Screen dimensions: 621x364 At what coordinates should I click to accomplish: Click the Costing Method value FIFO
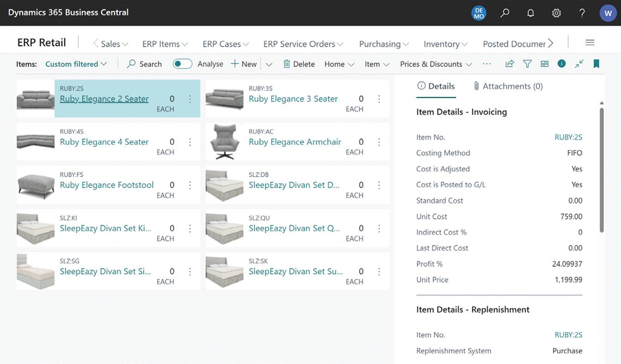point(575,153)
